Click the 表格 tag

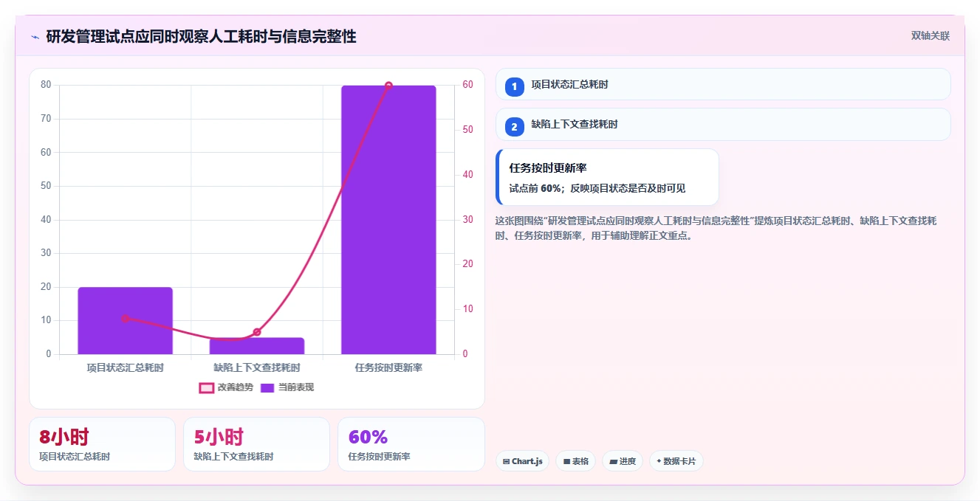(x=575, y=461)
